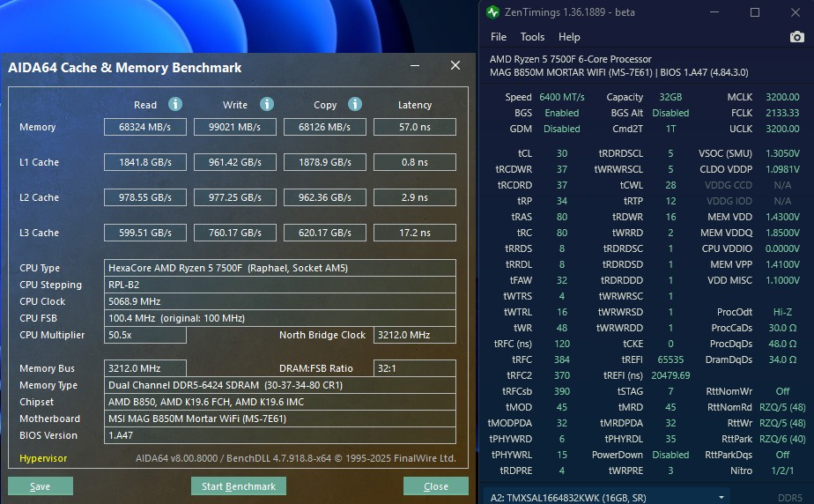Click the Motherboard field MSI MAG B850M

coord(280,419)
